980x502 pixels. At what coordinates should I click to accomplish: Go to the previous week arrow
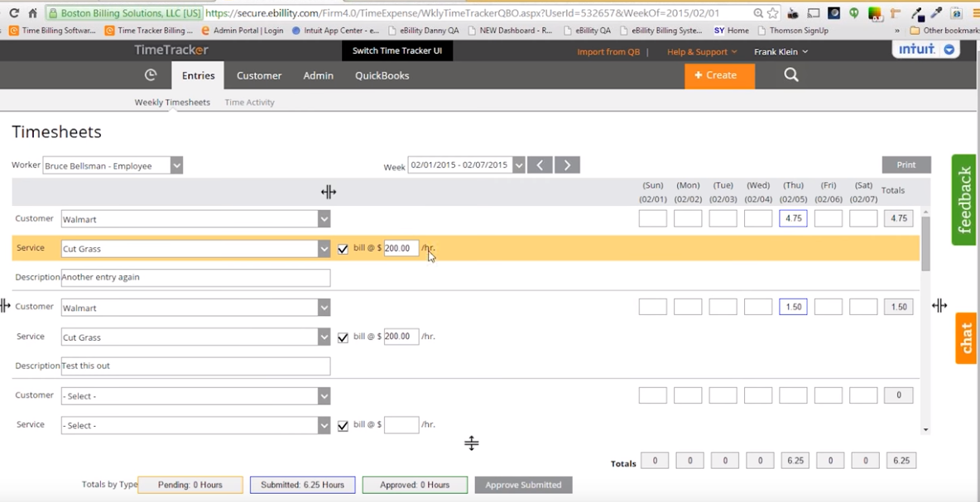pos(540,165)
